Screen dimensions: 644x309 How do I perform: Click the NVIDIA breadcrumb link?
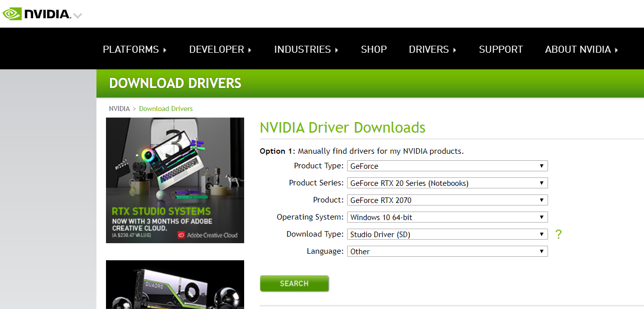119,109
